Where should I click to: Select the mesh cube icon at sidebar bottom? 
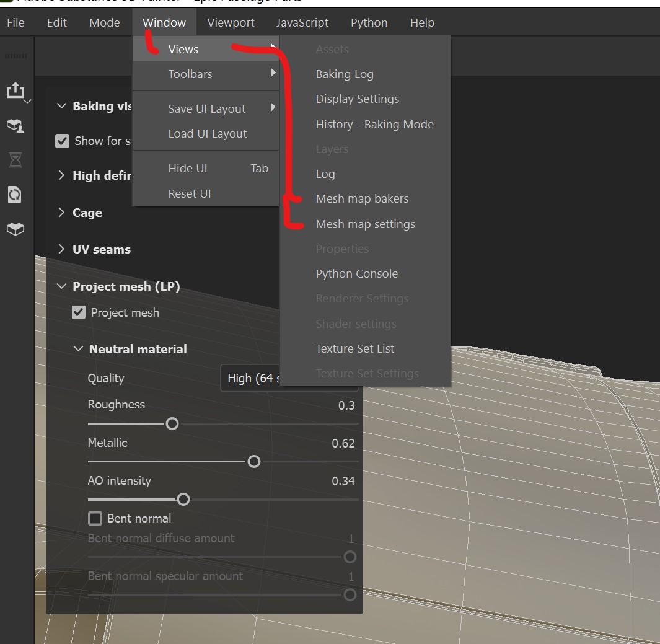pyautogui.click(x=15, y=229)
